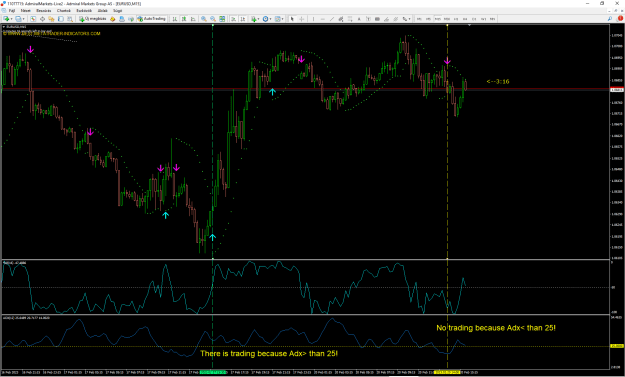Switch timeframe to H1
Screen dimensions: 625x377
(x=456, y=19)
